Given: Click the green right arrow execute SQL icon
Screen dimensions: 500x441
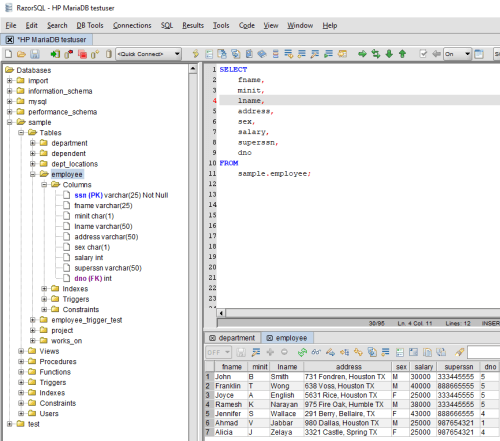Looking at the screenshot, I should 362,54.
